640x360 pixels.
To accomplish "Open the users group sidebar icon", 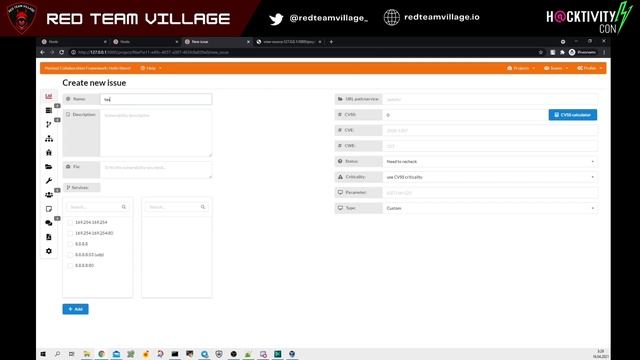I will (x=49, y=195).
